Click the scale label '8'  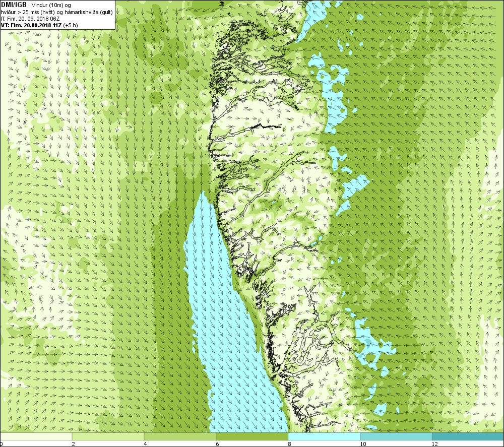click(x=289, y=444)
